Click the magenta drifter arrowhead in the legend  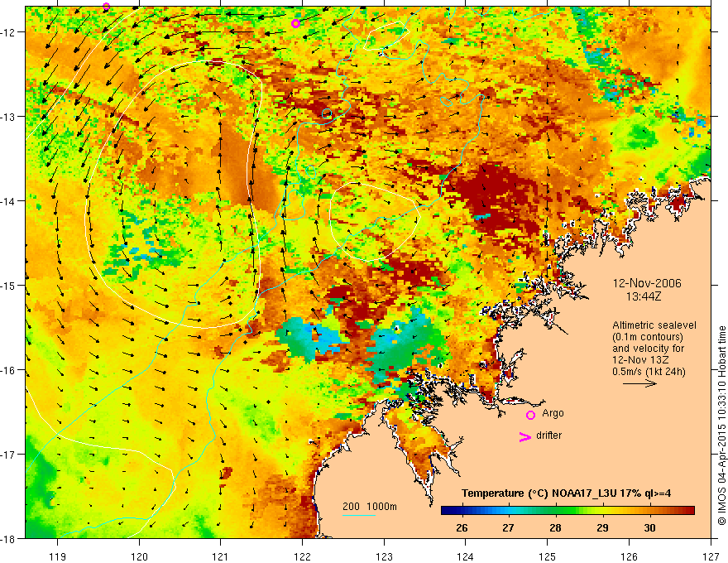point(524,436)
